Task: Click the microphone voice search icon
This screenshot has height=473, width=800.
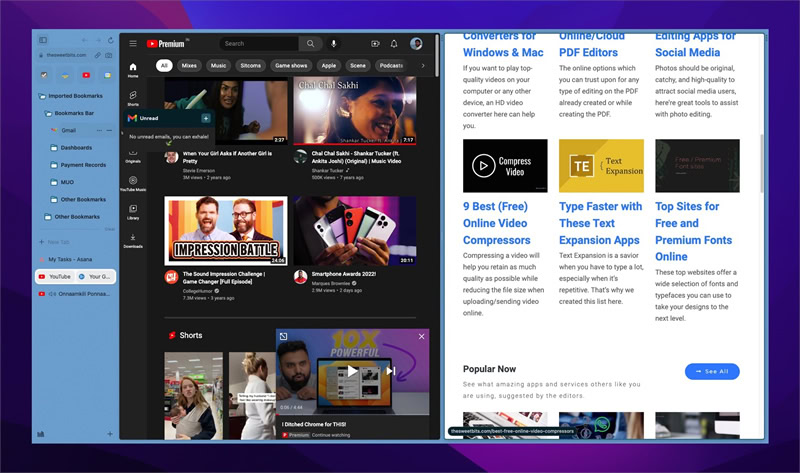Action: (334, 44)
